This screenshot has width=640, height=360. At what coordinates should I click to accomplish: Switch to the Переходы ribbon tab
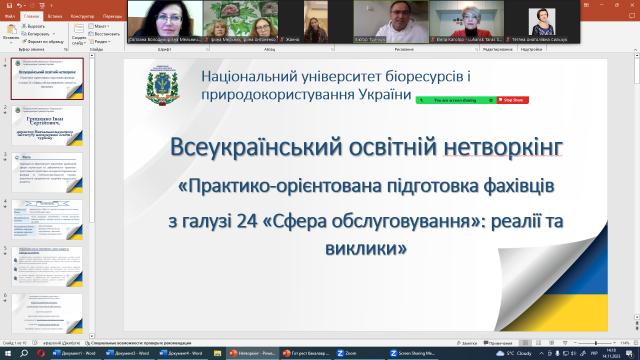click(112, 16)
